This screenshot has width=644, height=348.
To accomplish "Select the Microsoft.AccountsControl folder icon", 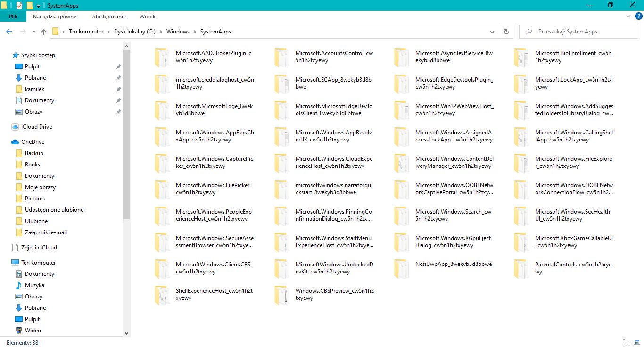I will tap(282, 57).
